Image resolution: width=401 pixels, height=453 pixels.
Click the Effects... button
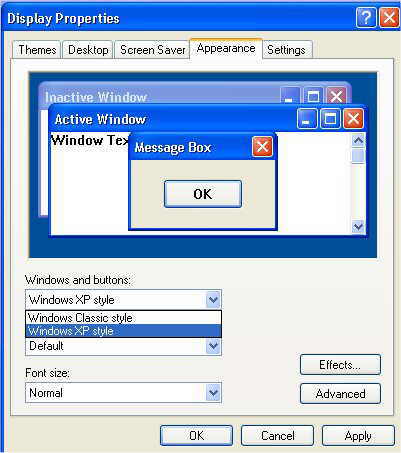[x=340, y=365]
